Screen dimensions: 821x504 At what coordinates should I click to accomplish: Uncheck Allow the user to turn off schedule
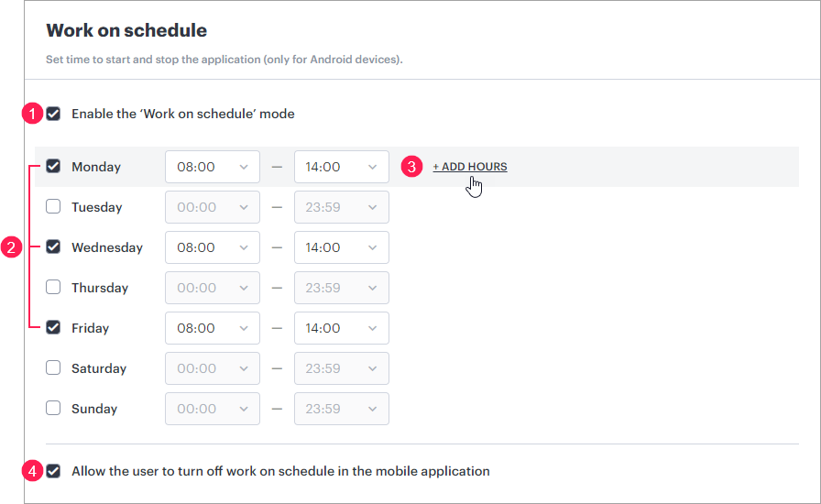tap(54, 471)
